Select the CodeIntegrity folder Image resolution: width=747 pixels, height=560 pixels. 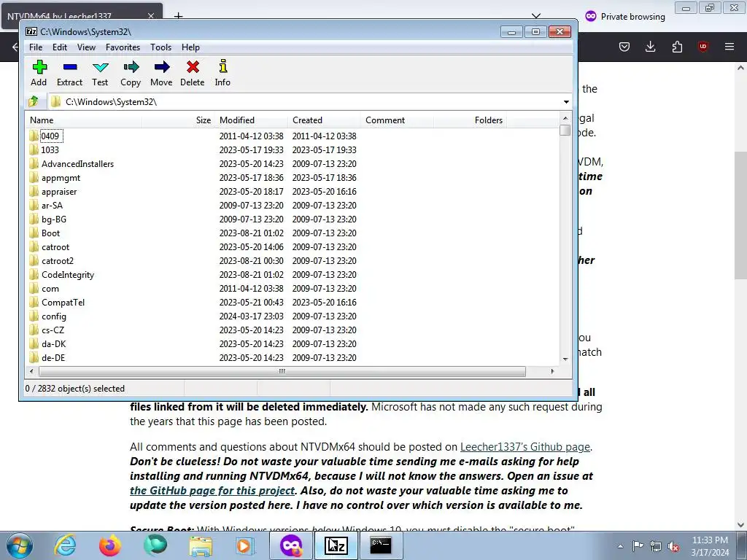point(67,275)
